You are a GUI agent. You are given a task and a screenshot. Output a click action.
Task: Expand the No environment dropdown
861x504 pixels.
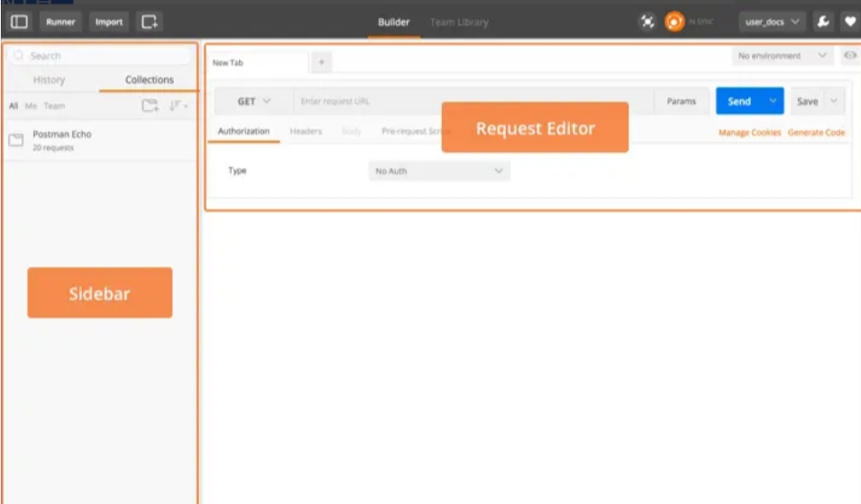click(x=782, y=56)
